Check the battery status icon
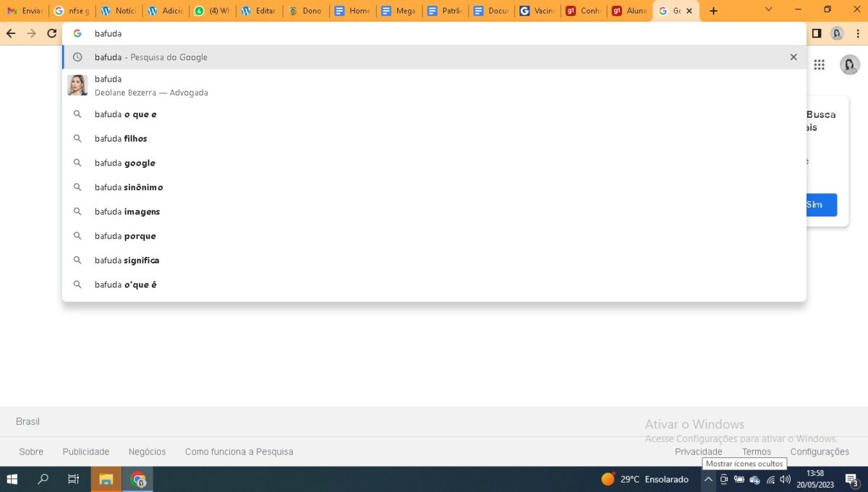Screen dimensions: 868x492 pos(739,479)
